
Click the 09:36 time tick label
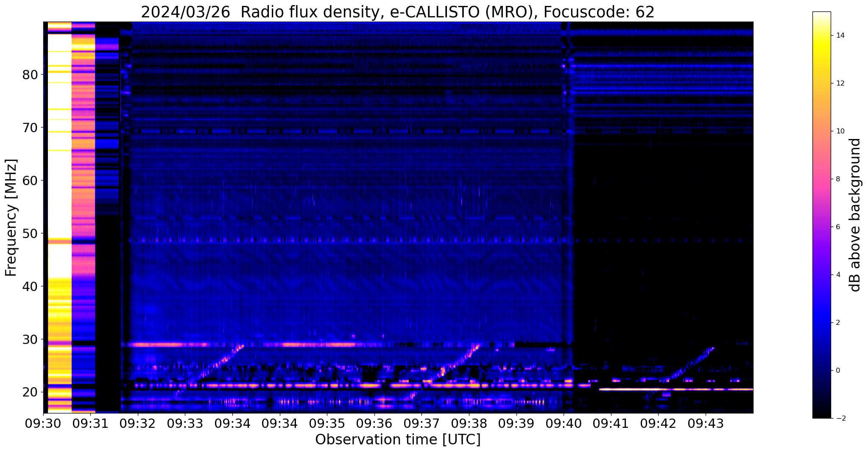coord(374,424)
